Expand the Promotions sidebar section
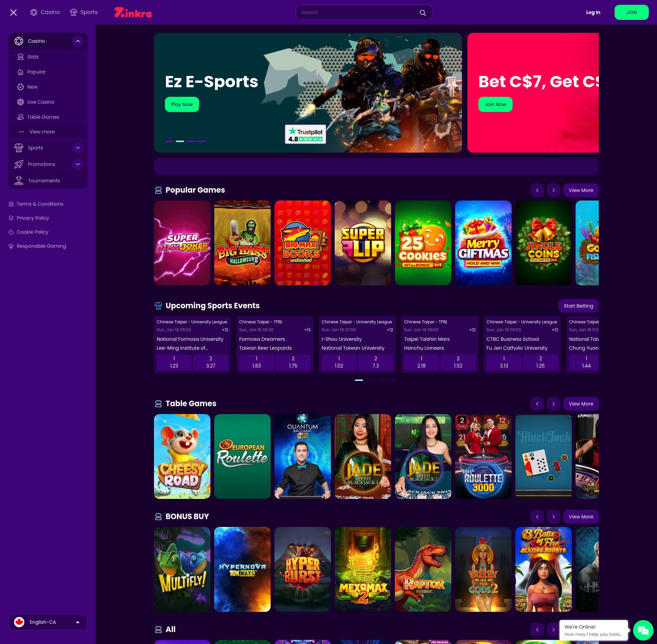Viewport: 657px width, 644px height. coord(78,164)
